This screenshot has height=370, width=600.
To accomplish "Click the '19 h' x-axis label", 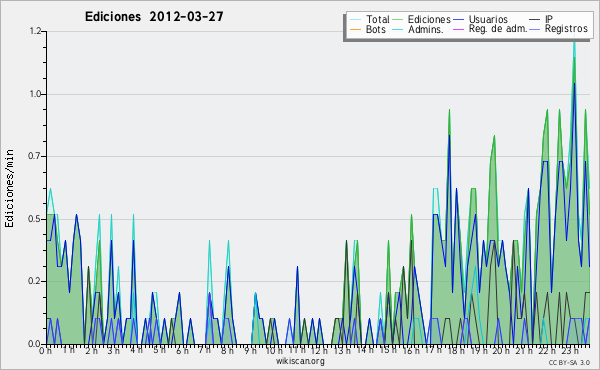I will [x=478, y=351].
